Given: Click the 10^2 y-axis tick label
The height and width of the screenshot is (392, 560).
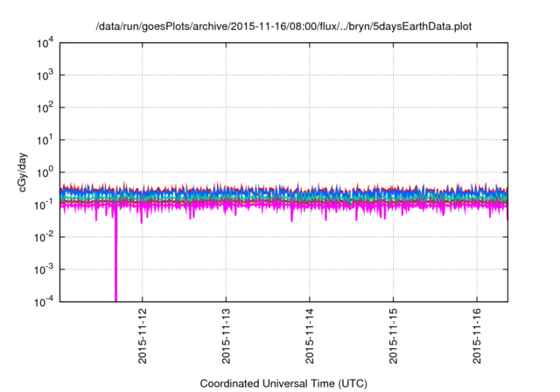Looking at the screenshot, I should pos(45,108).
